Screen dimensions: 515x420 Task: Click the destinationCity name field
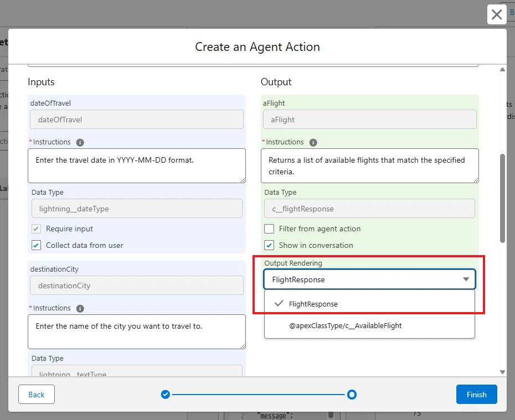tap(137, 286)
